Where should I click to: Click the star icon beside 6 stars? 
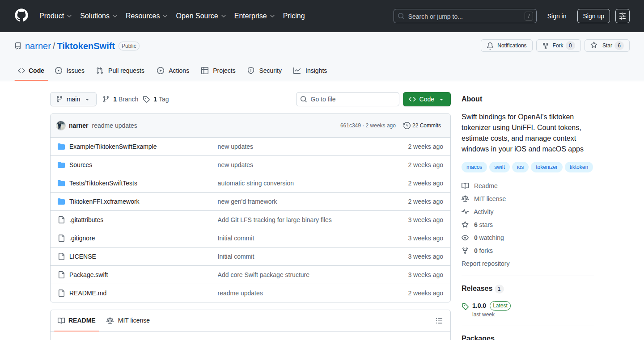465,225
